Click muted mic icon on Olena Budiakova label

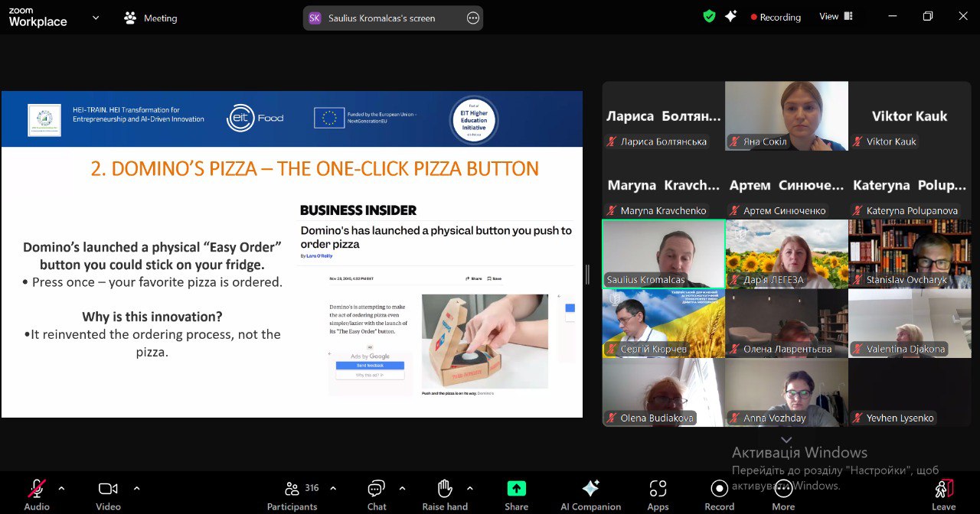(612, 418)
